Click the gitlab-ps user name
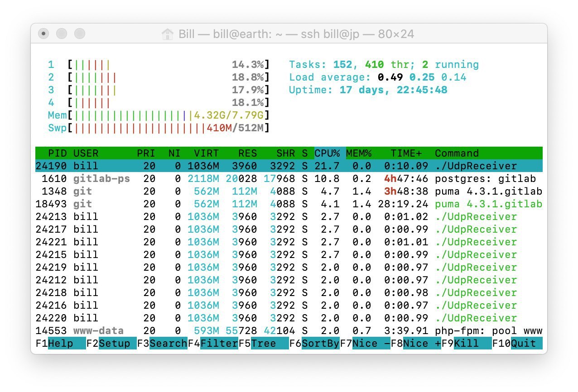 point(101,178)
